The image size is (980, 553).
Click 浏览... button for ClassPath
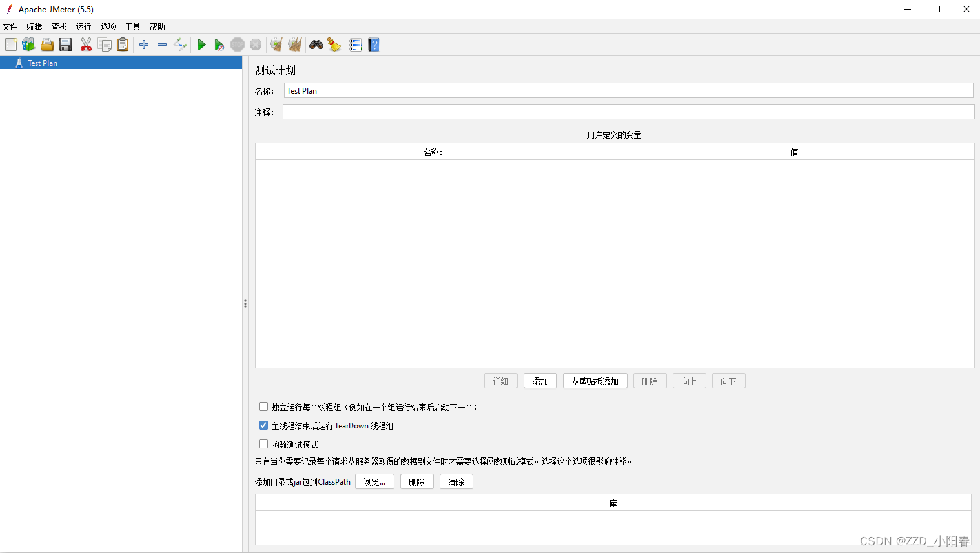(x=374, y=482)
